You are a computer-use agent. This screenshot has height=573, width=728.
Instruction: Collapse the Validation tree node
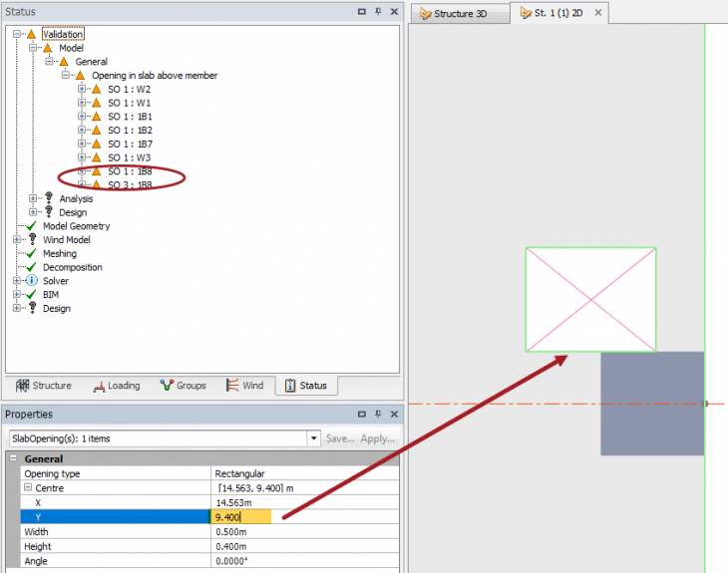pos(17,34)
